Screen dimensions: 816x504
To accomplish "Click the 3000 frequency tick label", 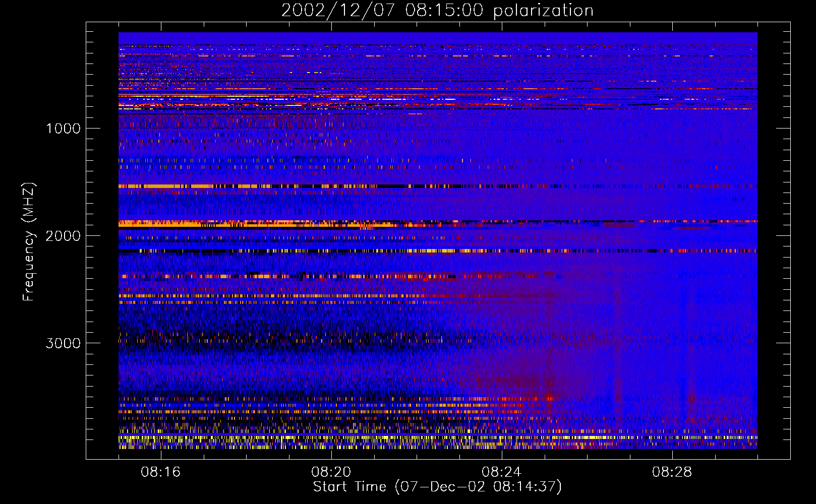I will (63, 343).
